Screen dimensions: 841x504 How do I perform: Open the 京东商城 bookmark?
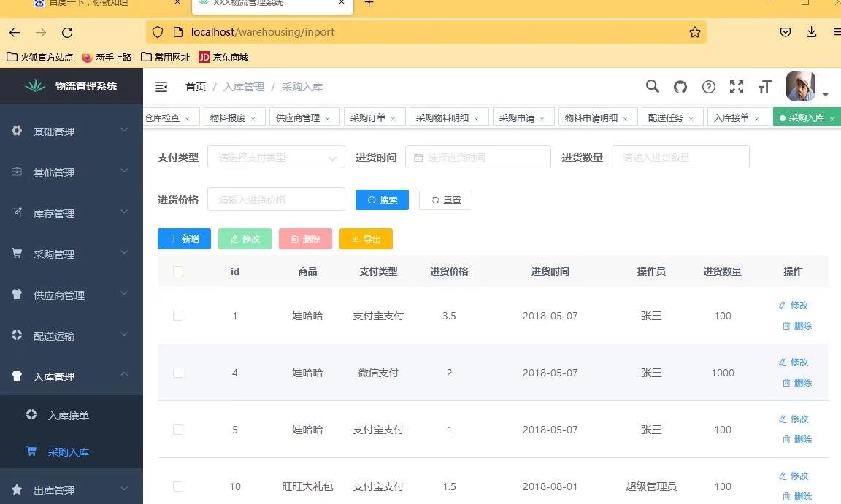click(x=223, y=58)
